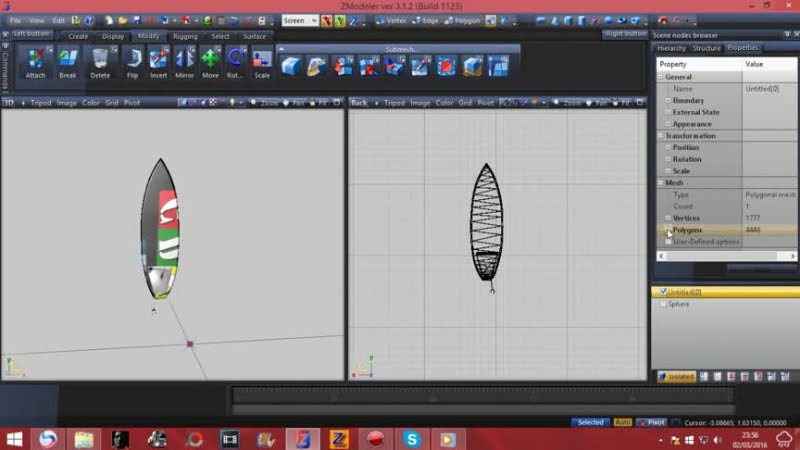Select the Insert tool

[158, 63]
